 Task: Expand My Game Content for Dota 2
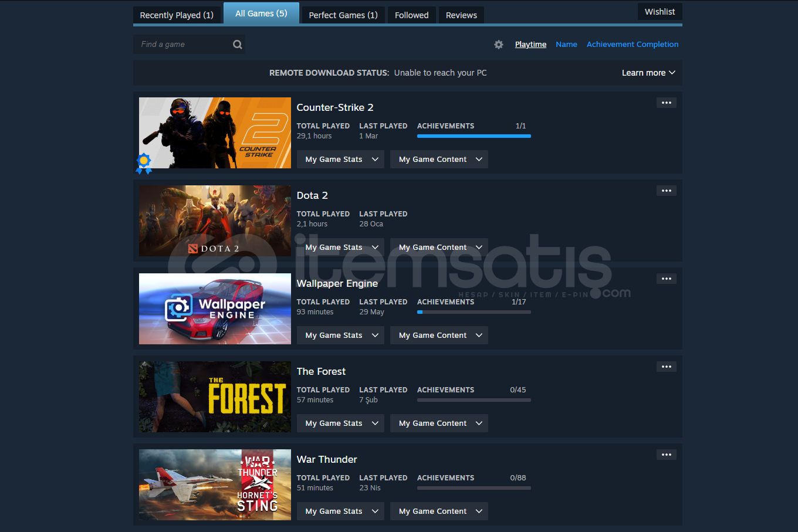pyautogui.click(x=439, y=248)
